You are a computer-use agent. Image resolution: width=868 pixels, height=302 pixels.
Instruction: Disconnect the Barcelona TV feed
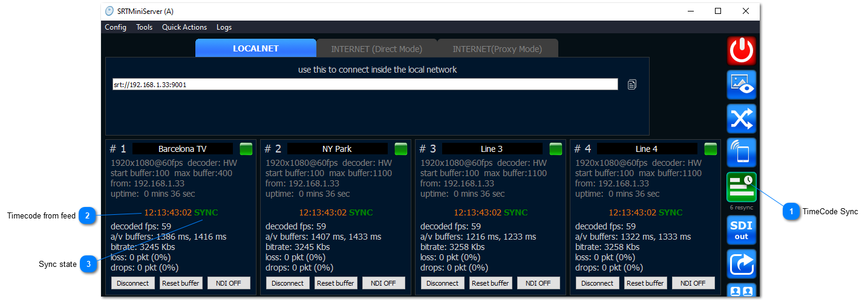click(132, 283)
